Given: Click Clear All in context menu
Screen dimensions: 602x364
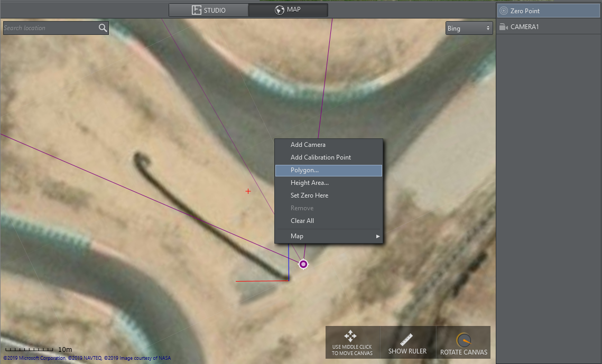Looking at the screenshot, I should [302, 221].
